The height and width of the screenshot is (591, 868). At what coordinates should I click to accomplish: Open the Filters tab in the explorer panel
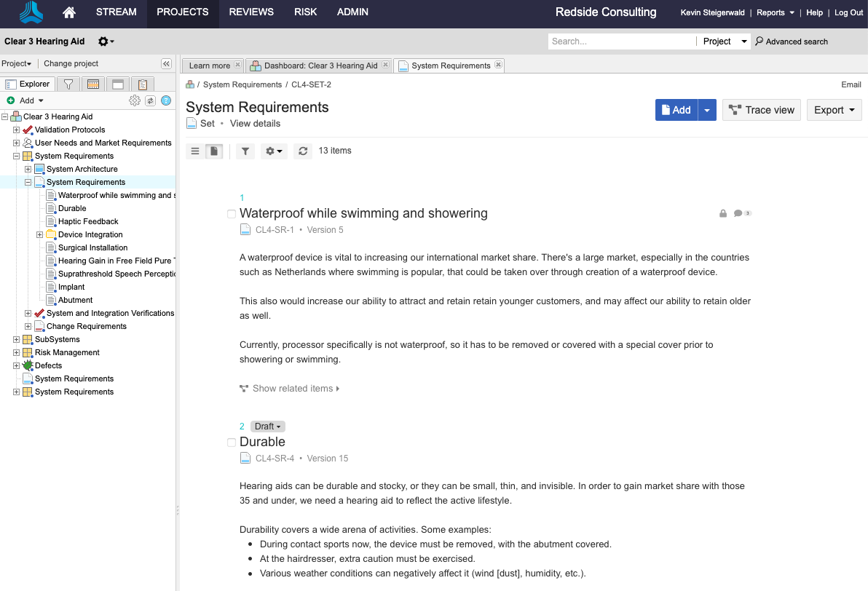pos(68,84)
